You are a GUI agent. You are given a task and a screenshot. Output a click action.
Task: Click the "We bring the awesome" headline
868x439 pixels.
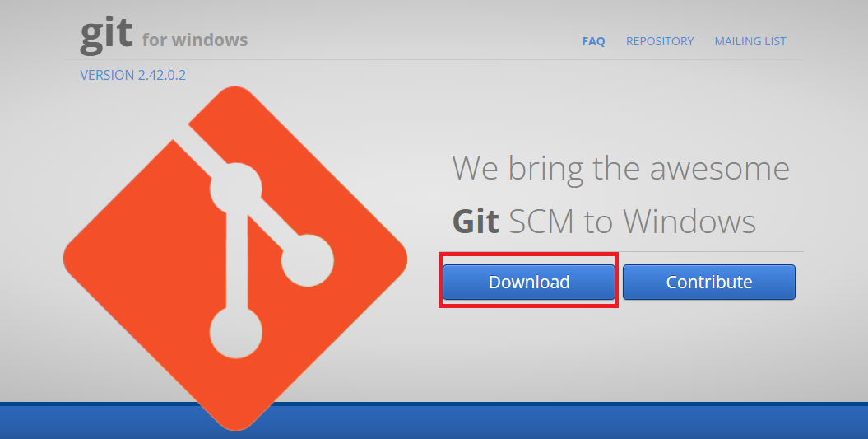tap(620, 169)
